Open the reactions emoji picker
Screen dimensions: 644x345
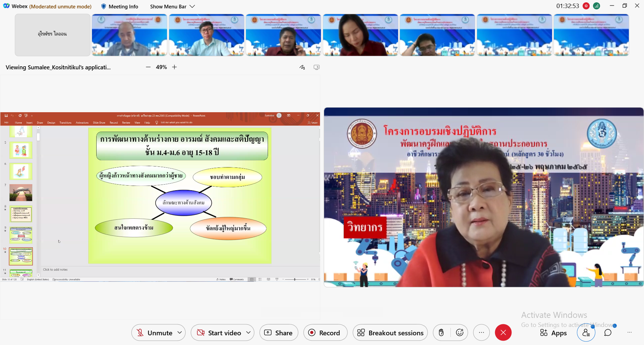coord(460,333)
